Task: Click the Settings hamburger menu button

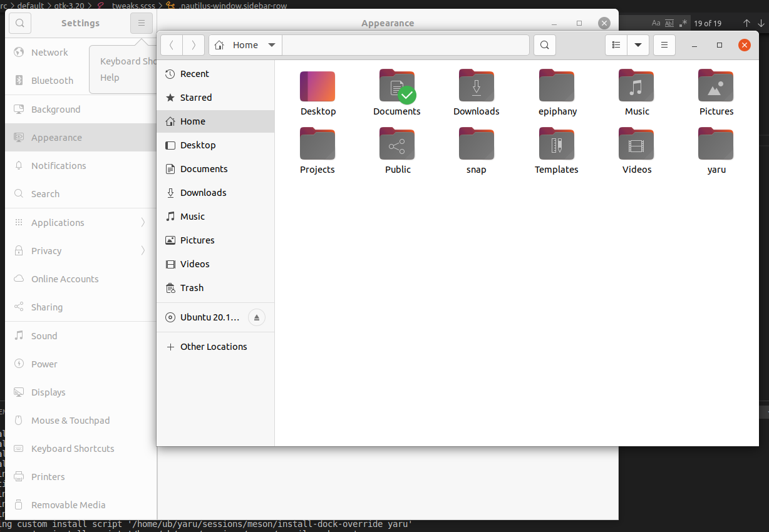Action: pos(142,24)
